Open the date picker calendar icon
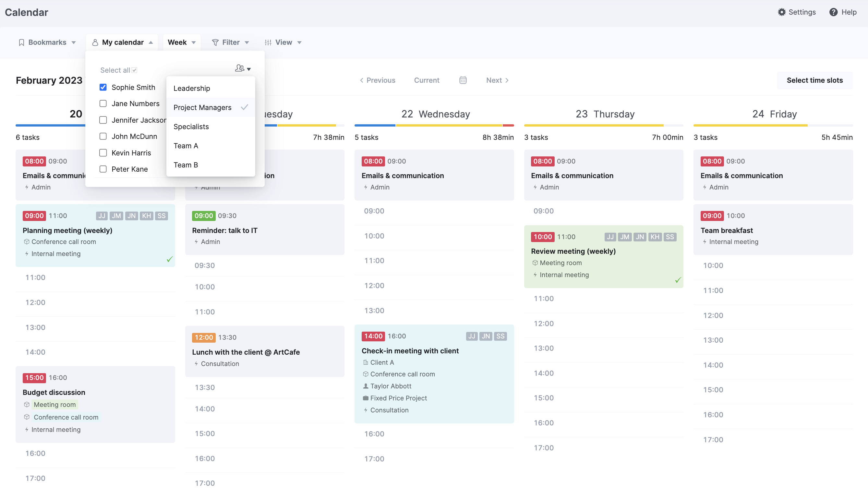 tap(463, 80)
